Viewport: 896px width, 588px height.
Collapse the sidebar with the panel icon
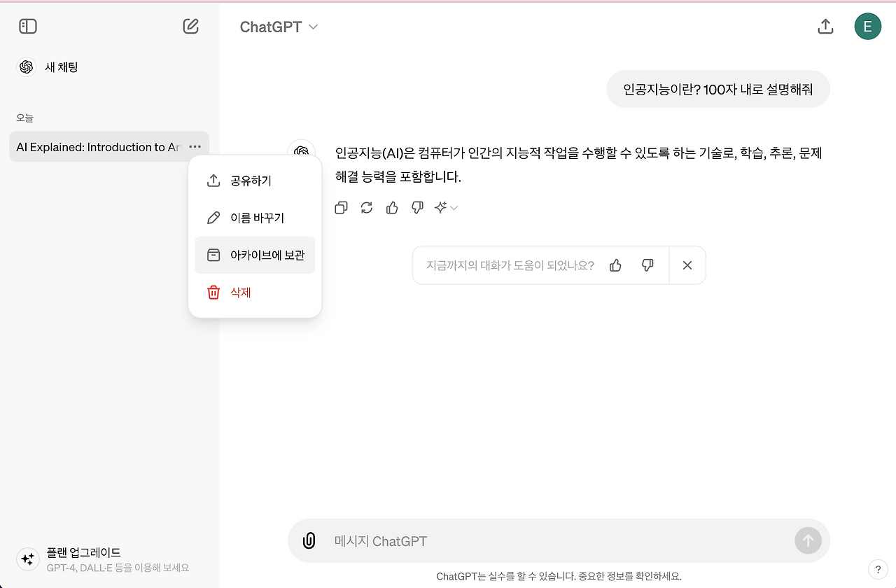click(28, 27)
